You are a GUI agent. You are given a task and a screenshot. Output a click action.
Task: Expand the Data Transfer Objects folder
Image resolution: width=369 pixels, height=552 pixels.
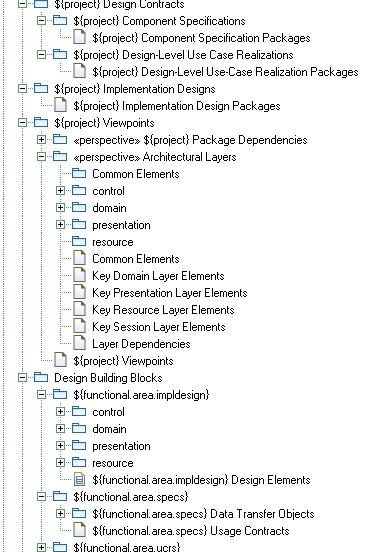pyautogui.click(x=61, y=514)
